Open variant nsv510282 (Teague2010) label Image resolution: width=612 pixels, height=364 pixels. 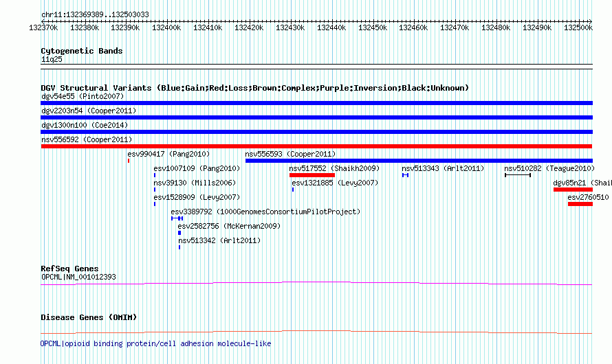(549, 168)
